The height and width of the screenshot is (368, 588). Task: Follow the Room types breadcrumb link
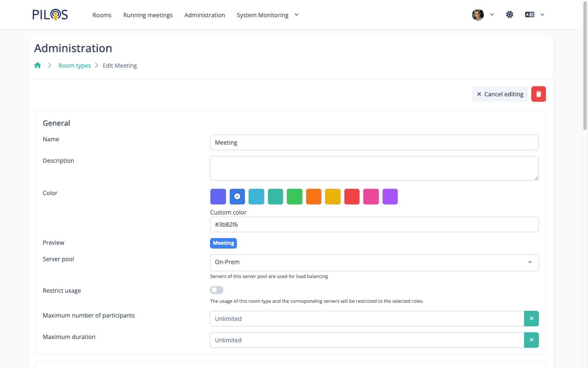(x=74, y=66)
